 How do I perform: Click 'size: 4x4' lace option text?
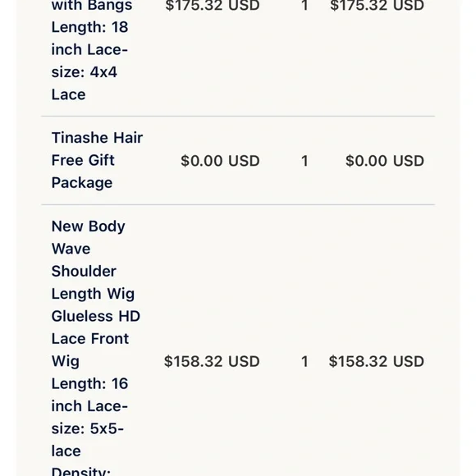click(x=84, y=72)
